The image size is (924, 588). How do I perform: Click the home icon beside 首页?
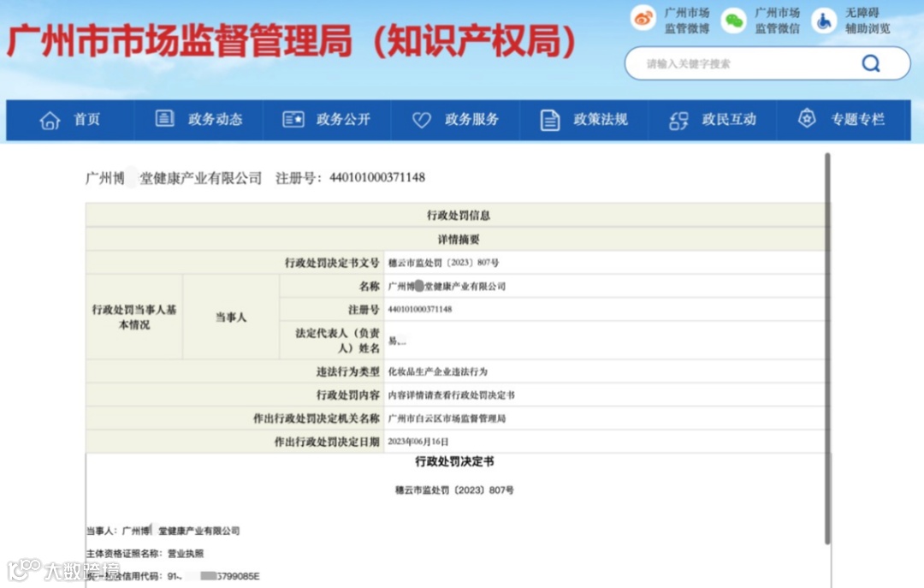click(50, 121)
